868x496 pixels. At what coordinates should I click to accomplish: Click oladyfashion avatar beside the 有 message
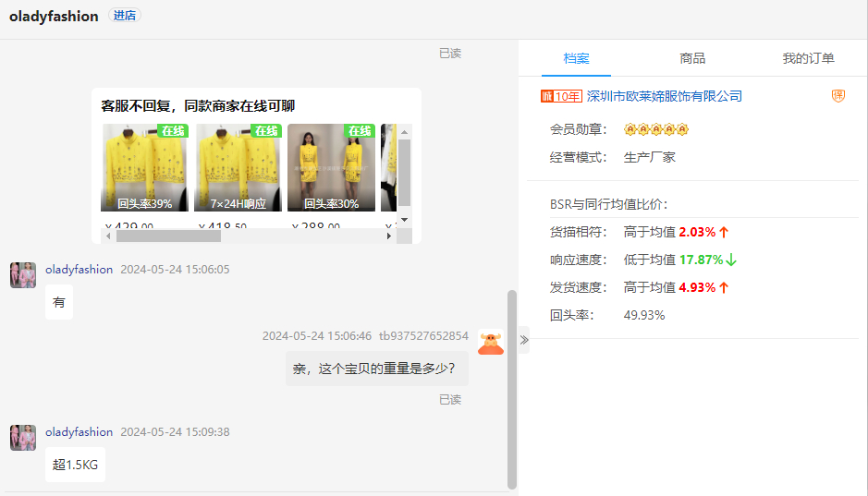tap(23, 274)
